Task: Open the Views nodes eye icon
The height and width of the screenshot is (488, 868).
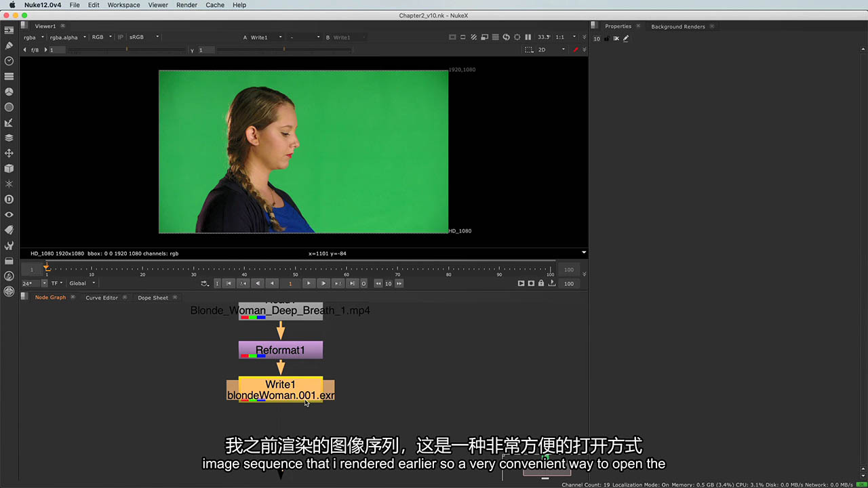Action: click(x=9, y=215)
